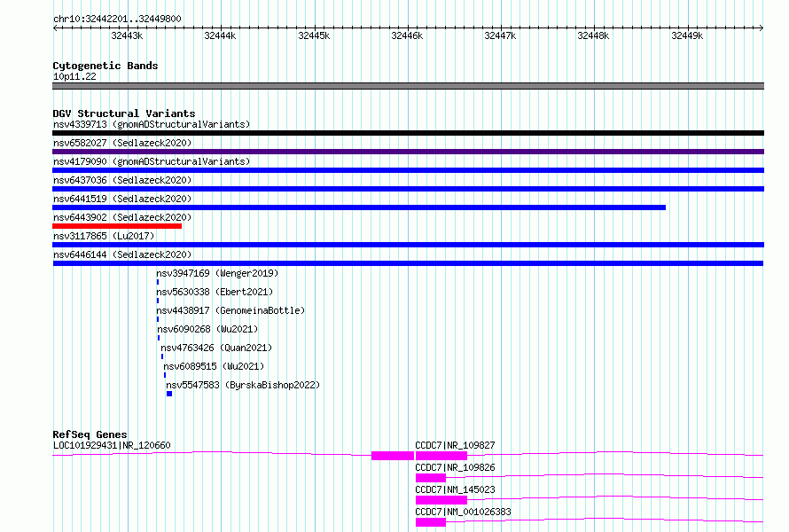Click the shorter blue bar of variant nsv6441519

(x=359, y=207)
